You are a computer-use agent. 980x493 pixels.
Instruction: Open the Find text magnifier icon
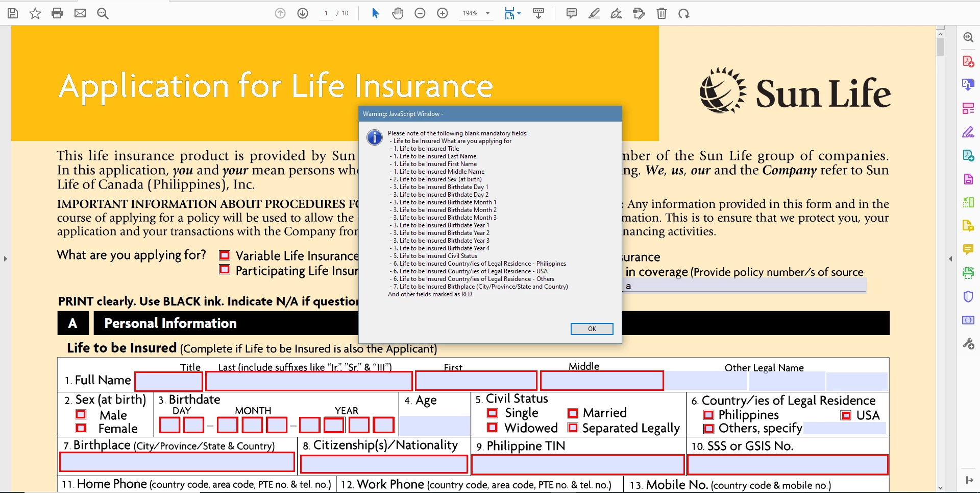click(103, 13)
